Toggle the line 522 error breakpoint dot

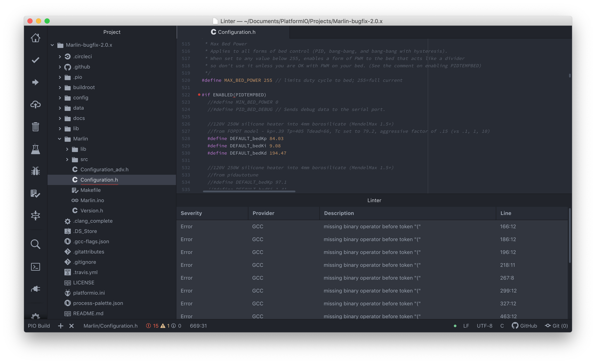click(x=199, y=95)
